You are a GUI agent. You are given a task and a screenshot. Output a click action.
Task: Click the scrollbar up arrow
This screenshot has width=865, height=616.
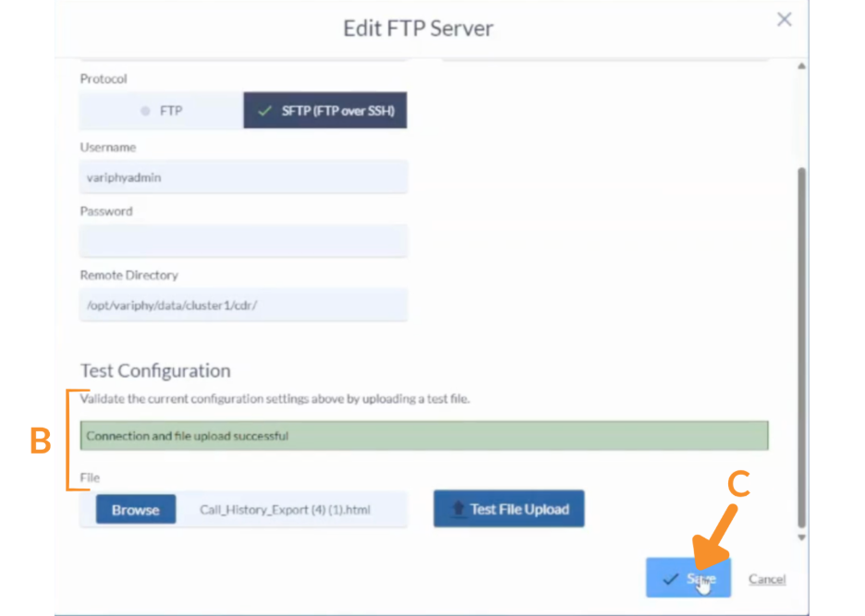click(800, 66)
